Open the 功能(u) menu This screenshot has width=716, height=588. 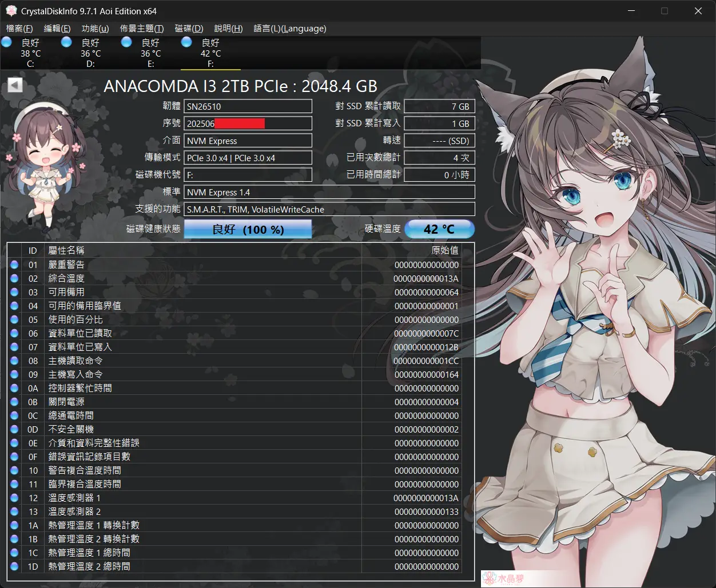click(x=95, y=29)
